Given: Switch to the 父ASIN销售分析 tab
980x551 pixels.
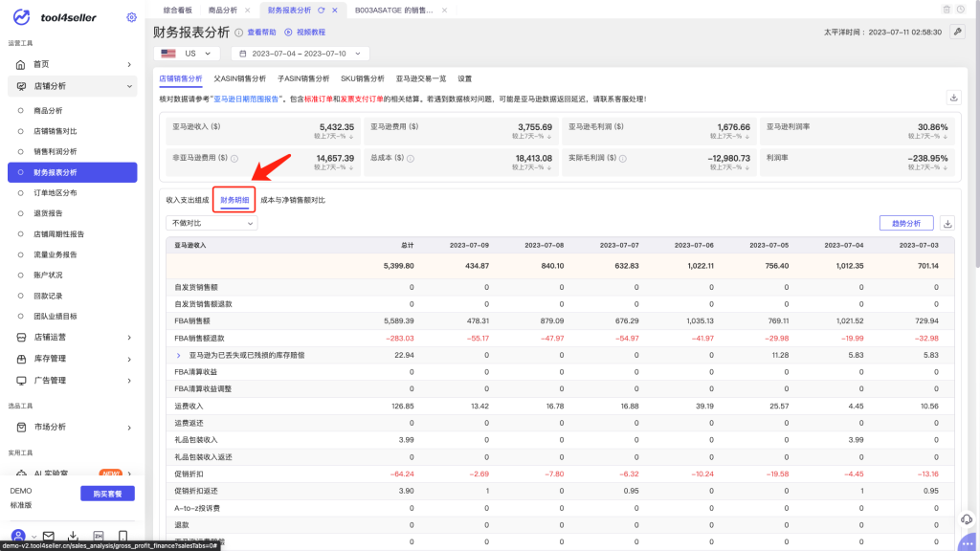Looking at the screenshot, I should coord(240,78).
